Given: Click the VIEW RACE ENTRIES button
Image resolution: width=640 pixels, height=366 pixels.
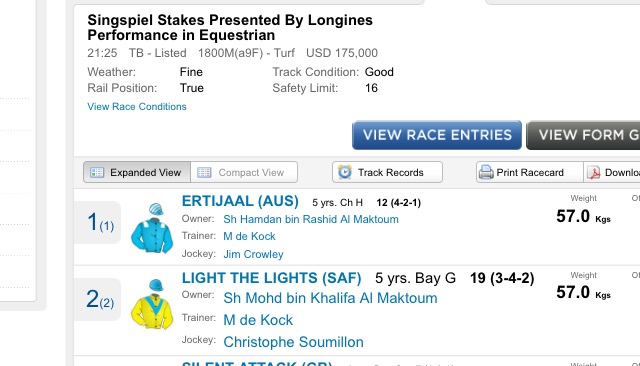Looking at the screenshot, I should point(437,135).
